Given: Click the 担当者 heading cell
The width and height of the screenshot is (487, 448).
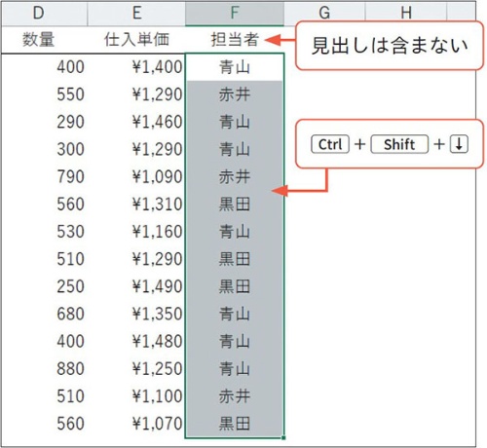Looking at the screenshot, I should pos(235,40).
